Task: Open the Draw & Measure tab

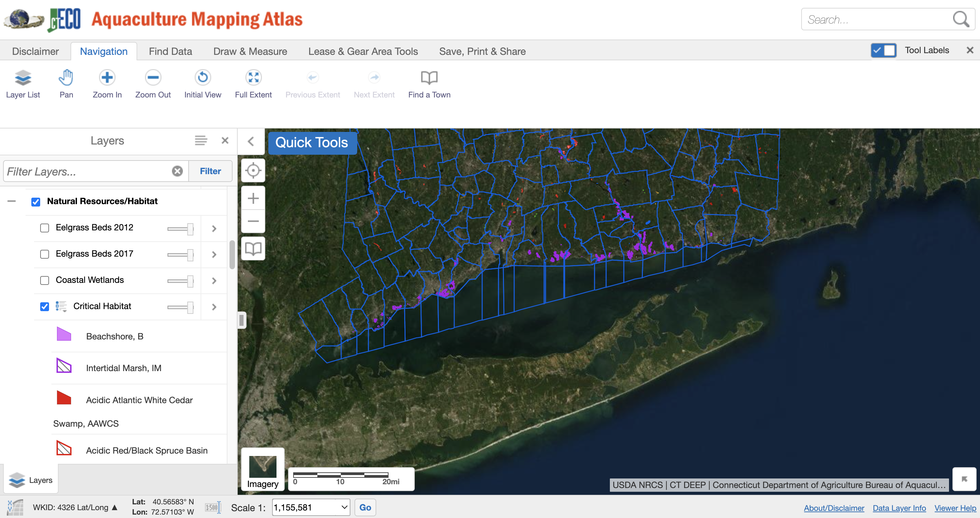Action: [250, 51]
